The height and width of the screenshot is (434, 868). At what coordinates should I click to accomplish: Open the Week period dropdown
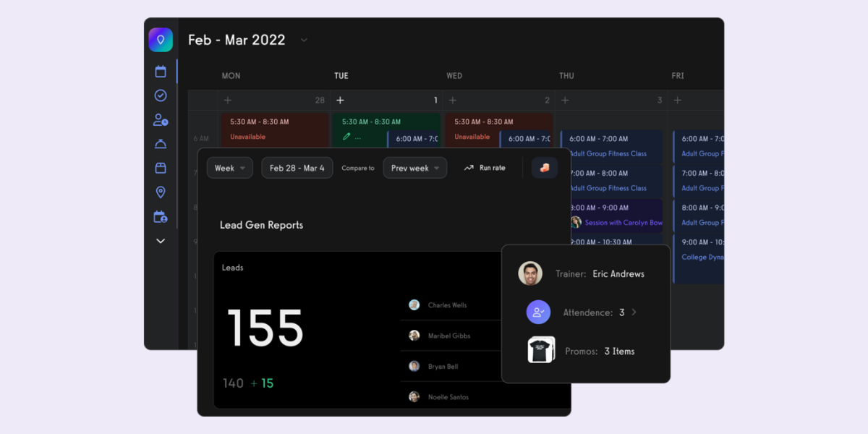click(x=230, y=168)
